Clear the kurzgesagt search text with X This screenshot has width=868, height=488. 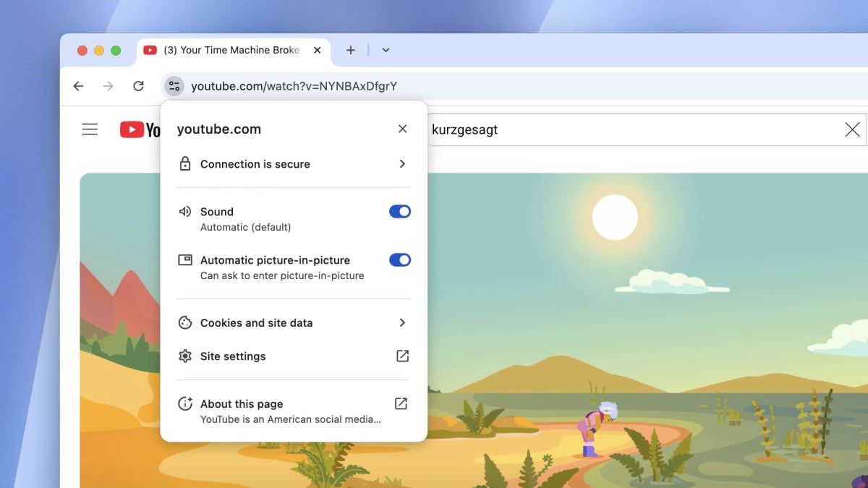[852, 129]
